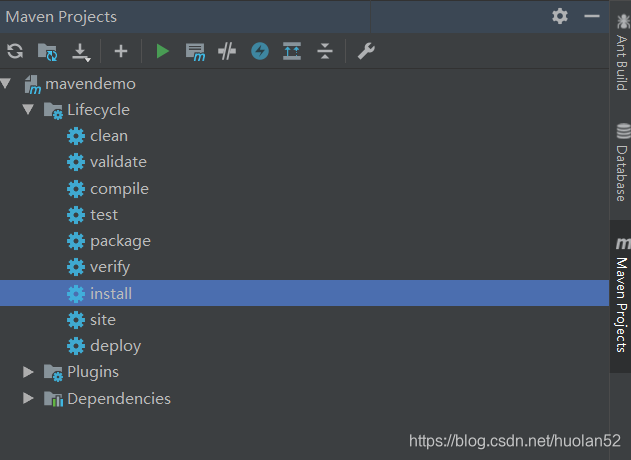The image size is (631, 460).
Task: Select the compile lifecycle goal
Action: coord(120,189)
